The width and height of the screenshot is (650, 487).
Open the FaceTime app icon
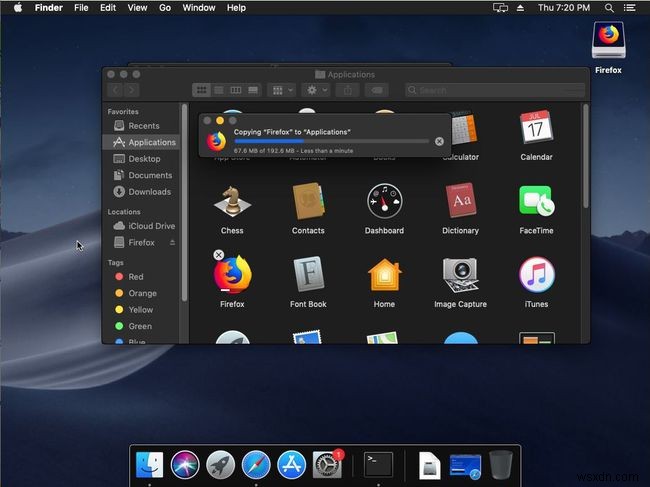point(536,201)
